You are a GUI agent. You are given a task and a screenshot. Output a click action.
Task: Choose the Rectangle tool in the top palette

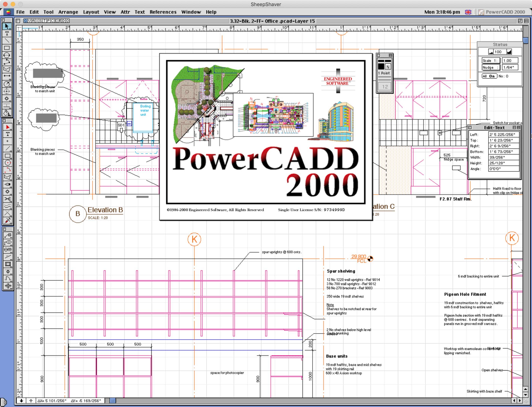7,48
